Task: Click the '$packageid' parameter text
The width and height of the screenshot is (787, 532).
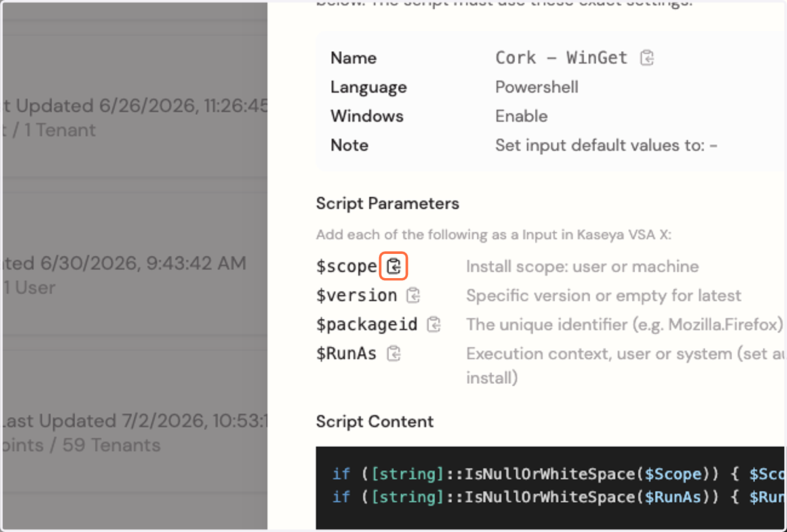Action: click(367, 324)
